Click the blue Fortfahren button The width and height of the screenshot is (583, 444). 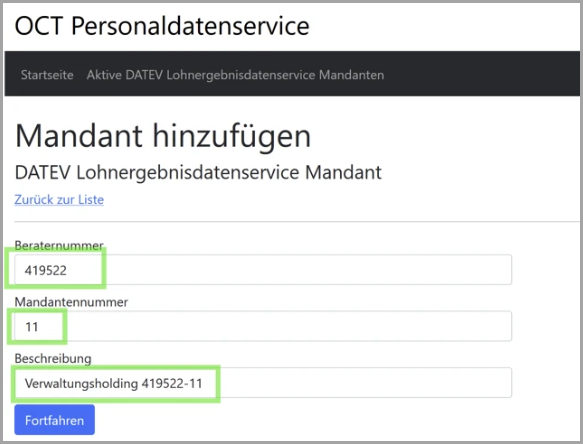click(x=55, y=420)
